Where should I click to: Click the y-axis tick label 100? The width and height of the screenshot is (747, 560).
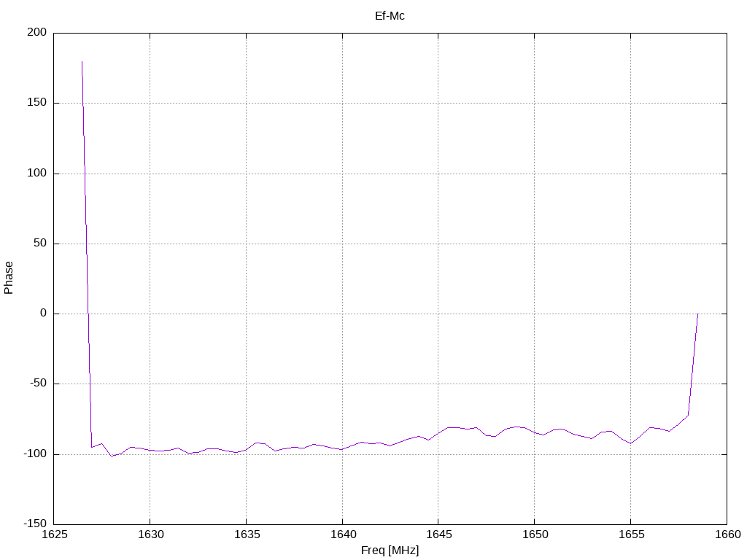coord(37,173)
